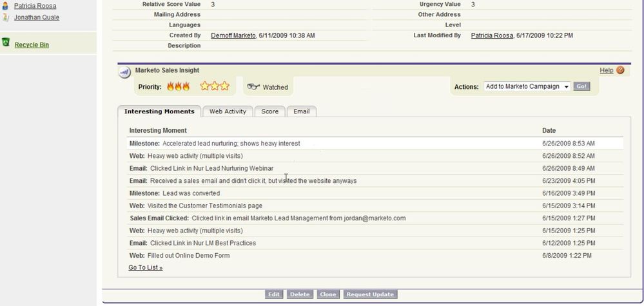Open the Demoff Marketo Created By link

pyautogui.click(x=233, y=35)
